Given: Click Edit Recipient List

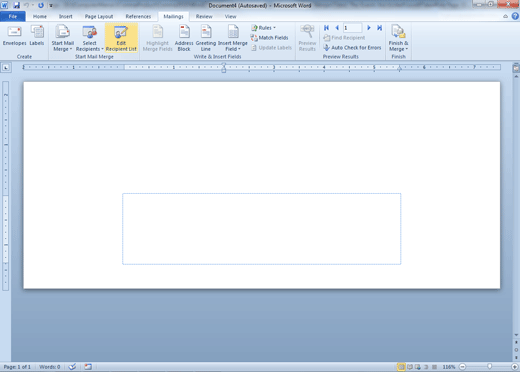Looking at the screenshot, I should point(121,38).
